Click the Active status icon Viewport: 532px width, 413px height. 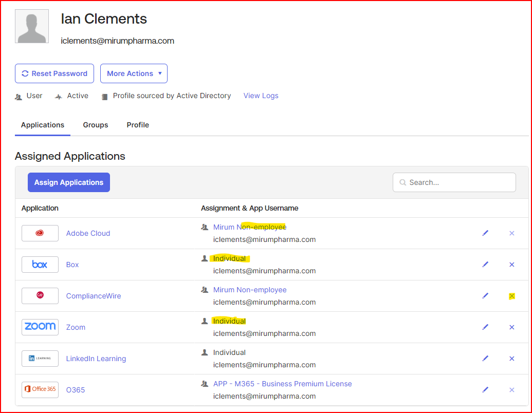tap(59, 97)
